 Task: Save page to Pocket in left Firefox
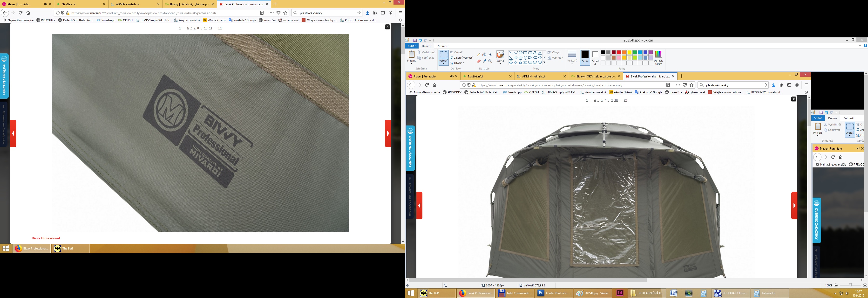[x=279, y=13]
